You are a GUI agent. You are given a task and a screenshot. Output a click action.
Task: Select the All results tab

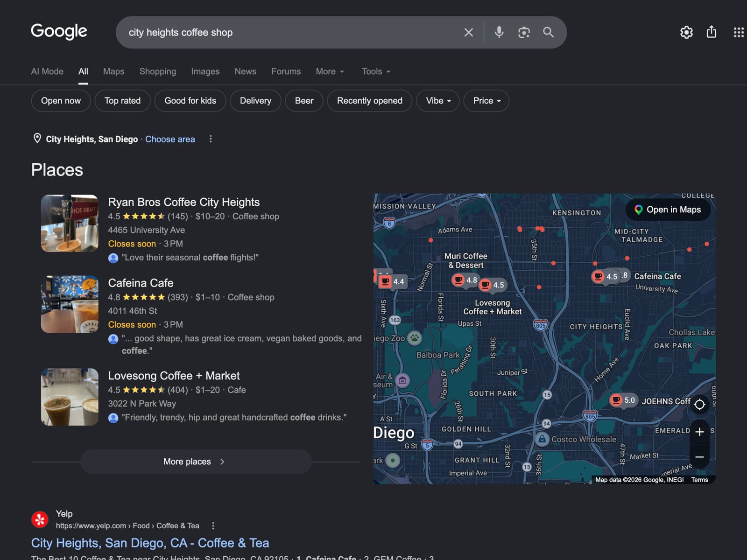pos(83,71)
